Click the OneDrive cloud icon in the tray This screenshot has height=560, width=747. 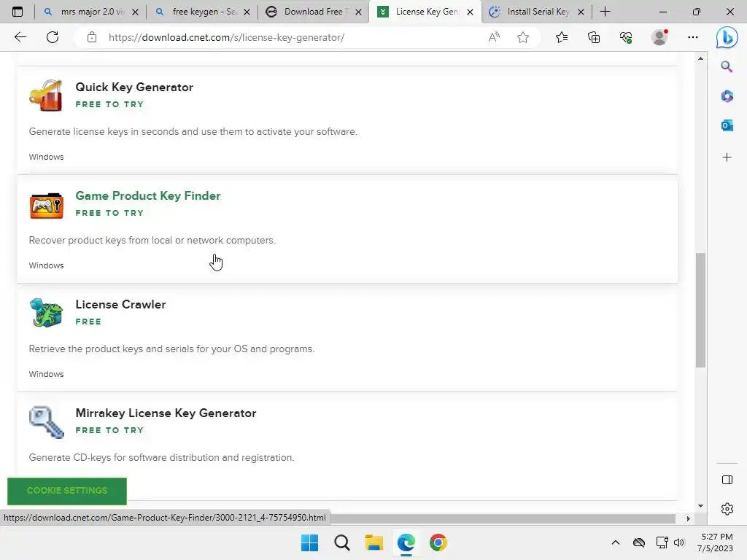pyautogui.click(x=639, y=542)
